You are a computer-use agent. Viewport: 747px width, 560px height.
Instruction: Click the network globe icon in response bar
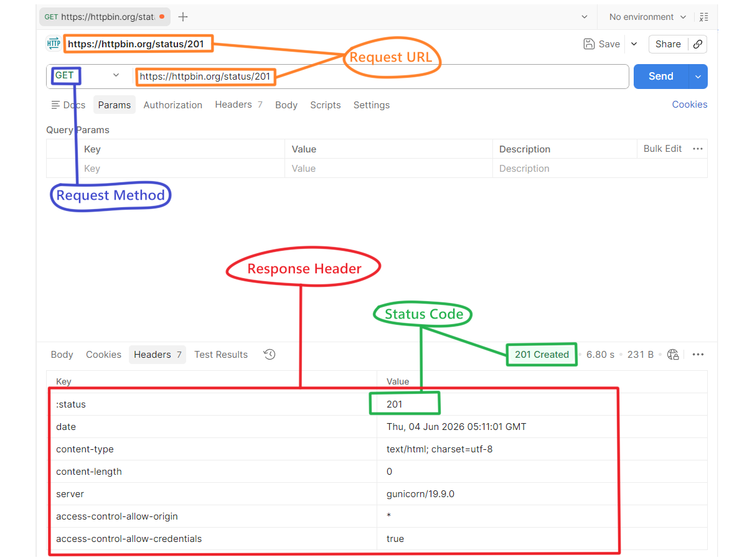pyautogui.click(x=673, y=354)
